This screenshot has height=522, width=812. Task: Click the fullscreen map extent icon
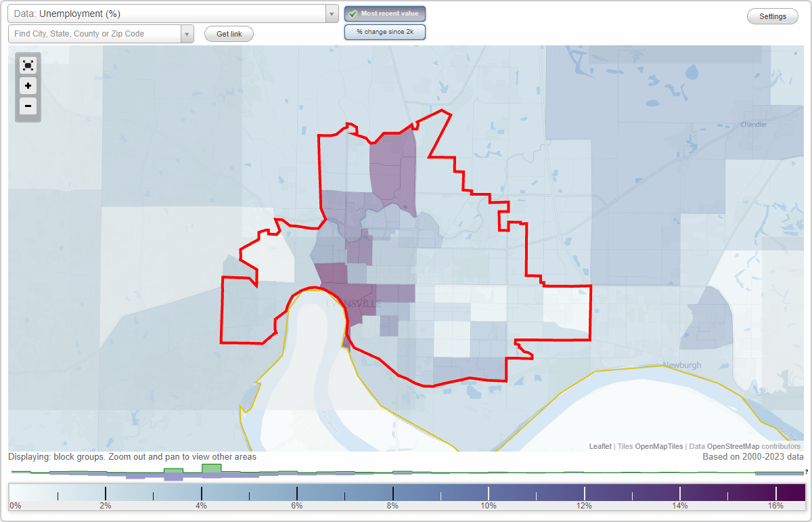coord(28,65)
